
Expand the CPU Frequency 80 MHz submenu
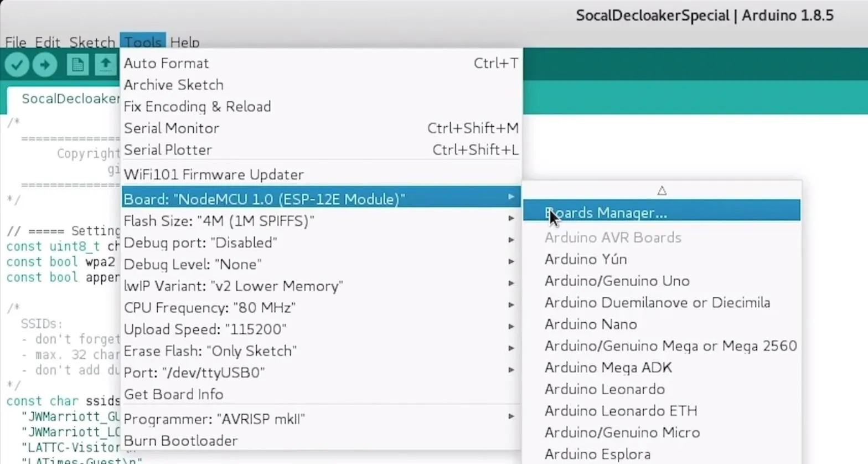(x=321, y=307)
